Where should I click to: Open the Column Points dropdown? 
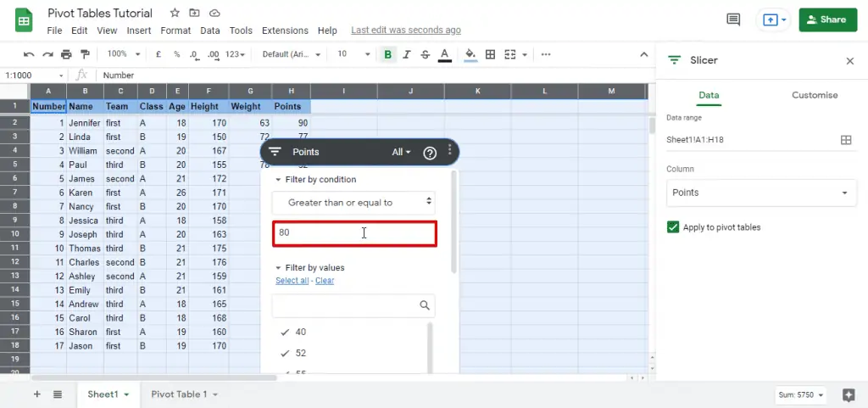click(761, 193)
